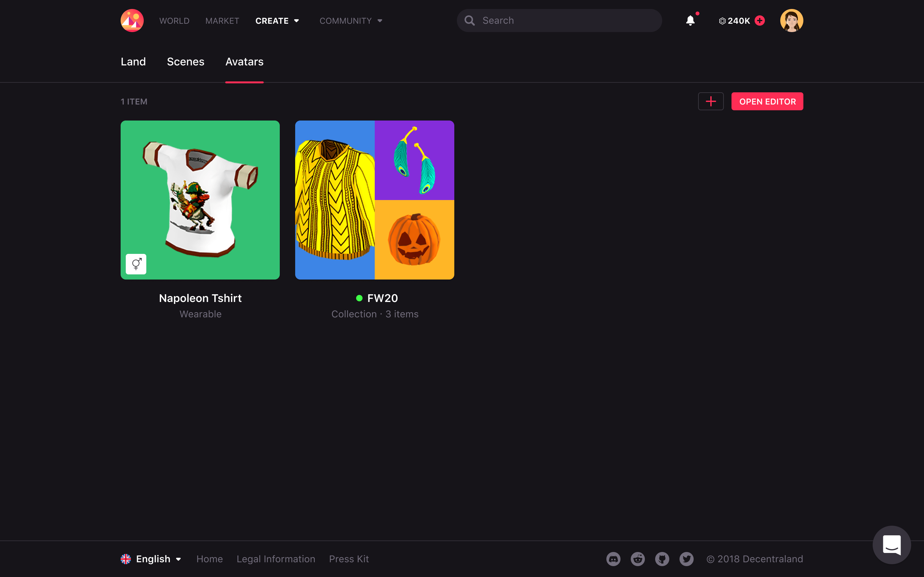Click the plus button to create new item
Viewport: 924px width, 577px height.
[711, 101]
